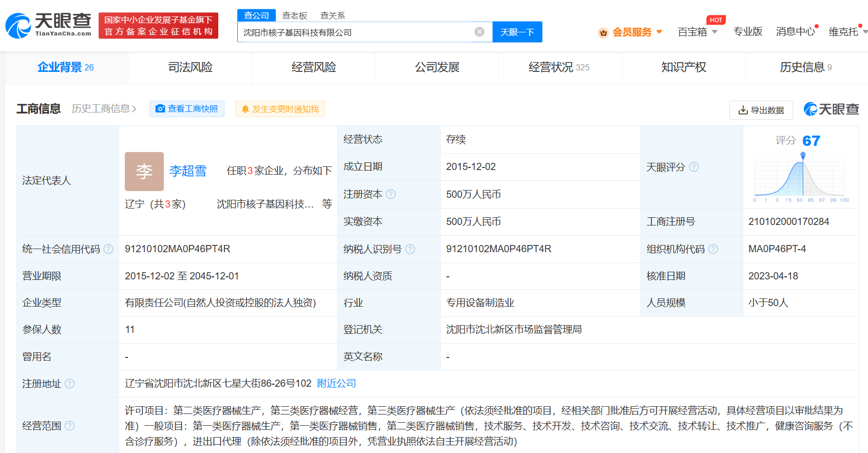
Task: Click 营业期限 value 2015-12-02 至 2045-12-01
Action: tap(182, 276)
